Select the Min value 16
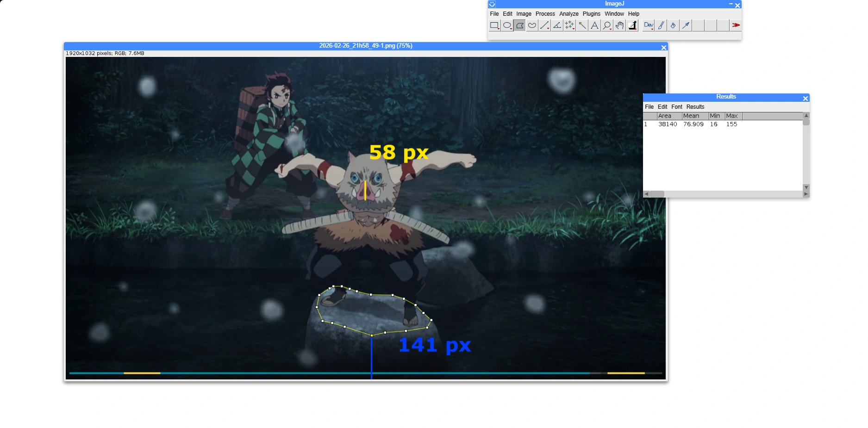The image size is (868, 428). click(714, 124)
